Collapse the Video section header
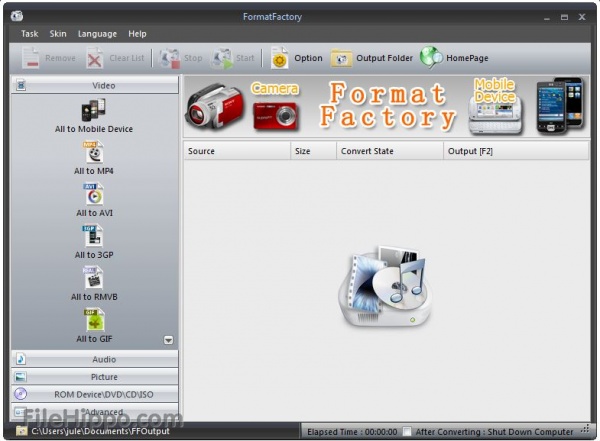This screenshot has height=441, width=600. click(x=95, y=85)
